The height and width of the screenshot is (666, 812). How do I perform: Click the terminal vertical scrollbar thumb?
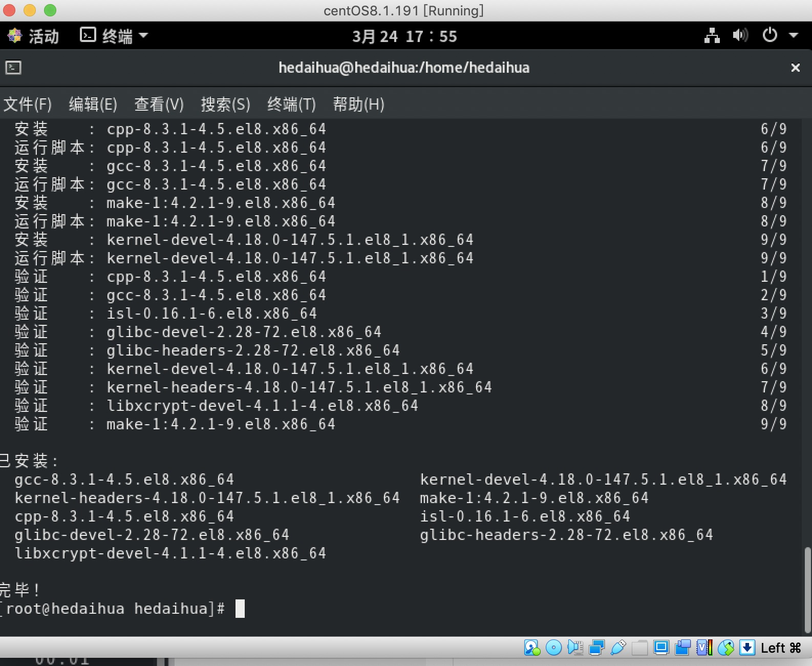807,590
